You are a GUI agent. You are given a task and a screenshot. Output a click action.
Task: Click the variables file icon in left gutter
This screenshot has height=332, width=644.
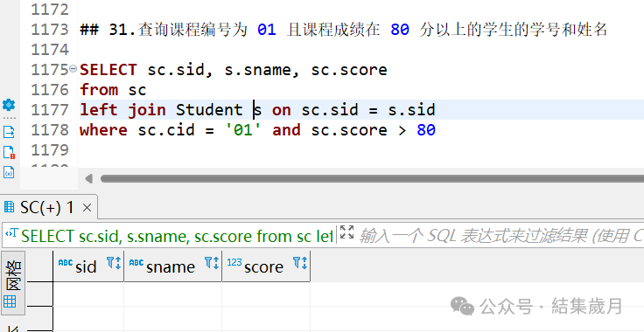tap(9, 172)
